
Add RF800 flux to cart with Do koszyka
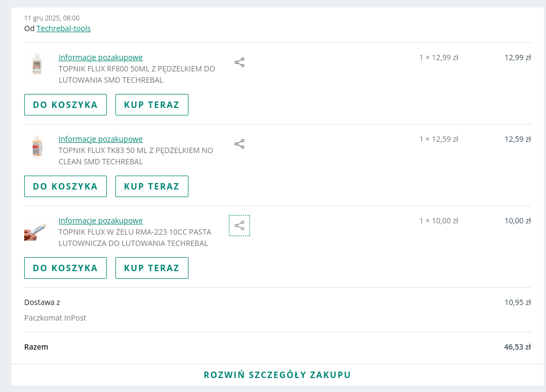[x=65, y=105]
